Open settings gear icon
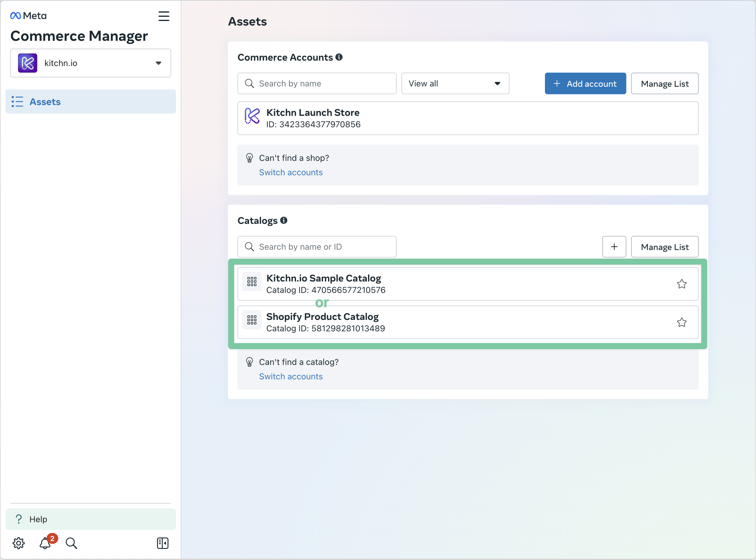Image resolution: width=756 pixels, height=560 pixels. tap(19, 543)
